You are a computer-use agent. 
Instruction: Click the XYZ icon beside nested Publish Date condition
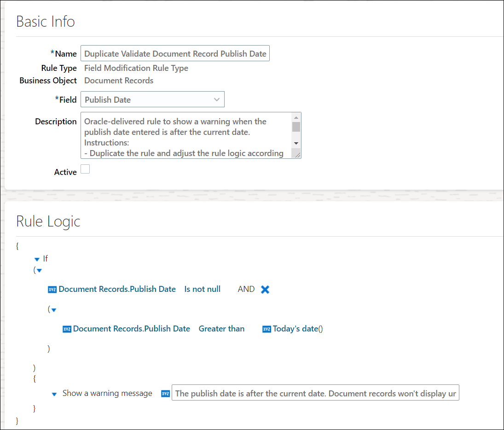coord(67,329)
